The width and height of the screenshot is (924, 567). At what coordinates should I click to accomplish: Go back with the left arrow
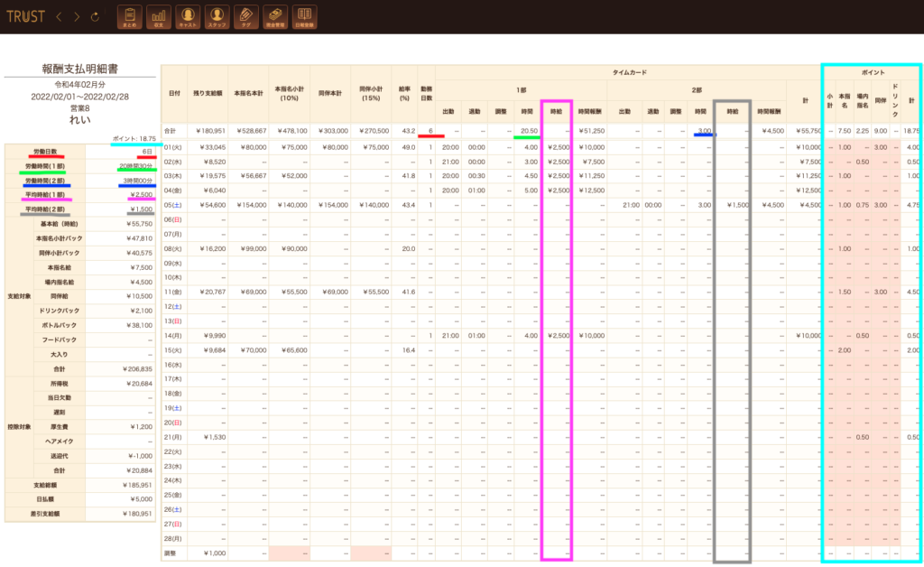(59, 17)
